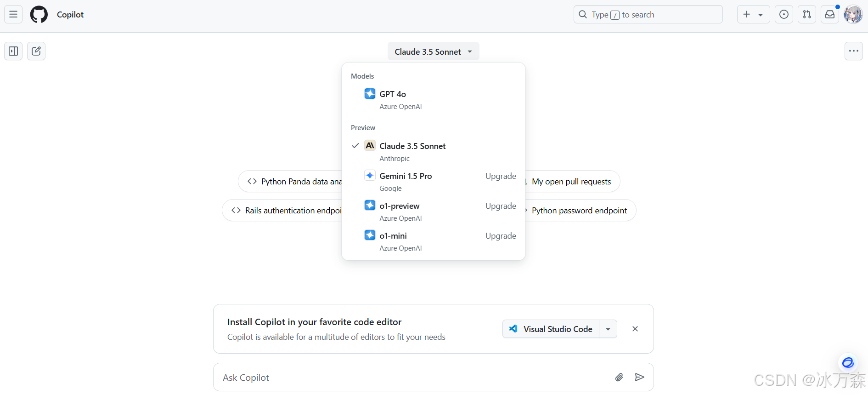Attach a file with the paperclip icon

coord(619,378)
